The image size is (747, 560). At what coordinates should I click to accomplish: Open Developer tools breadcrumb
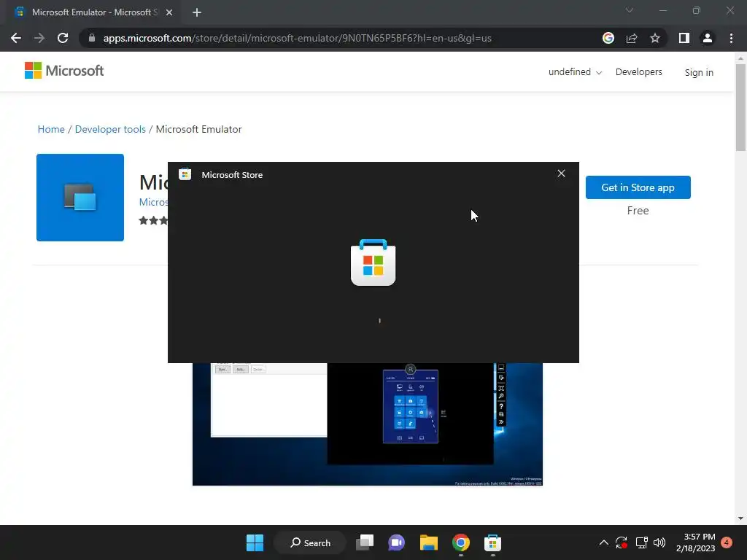[x=110, y=129]
